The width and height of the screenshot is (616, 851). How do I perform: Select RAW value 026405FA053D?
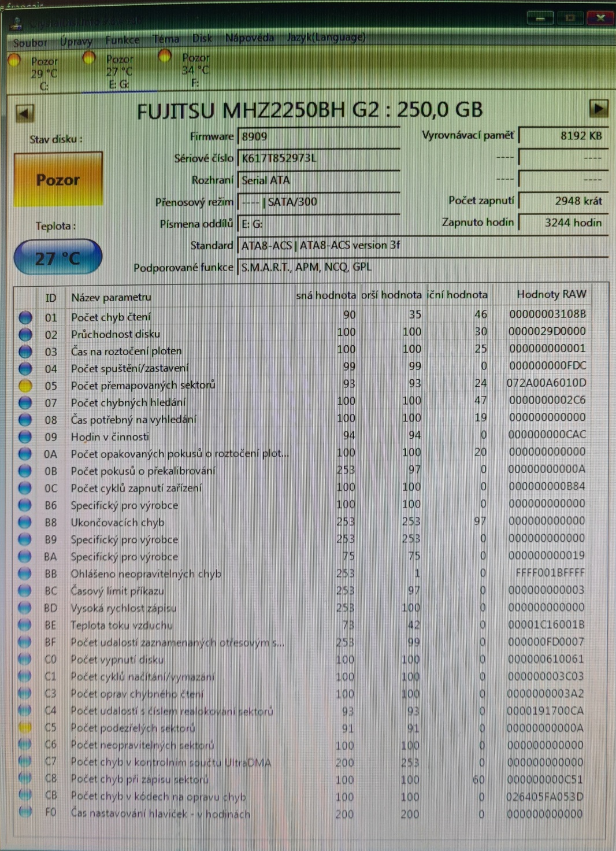pyautogui.click(x=545, y=797)
